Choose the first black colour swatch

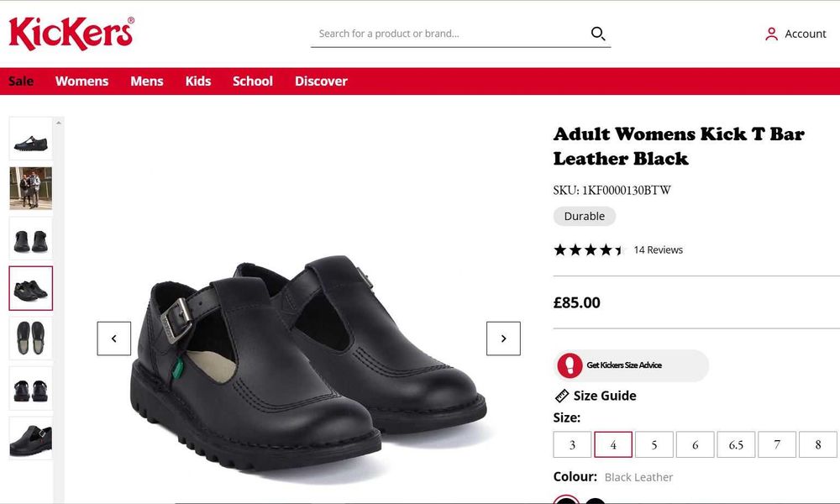click(566, 501)
